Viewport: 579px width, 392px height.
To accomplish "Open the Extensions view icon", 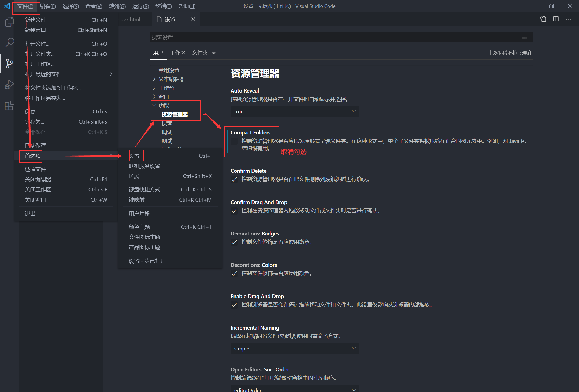I will click(x=9, y=105).
